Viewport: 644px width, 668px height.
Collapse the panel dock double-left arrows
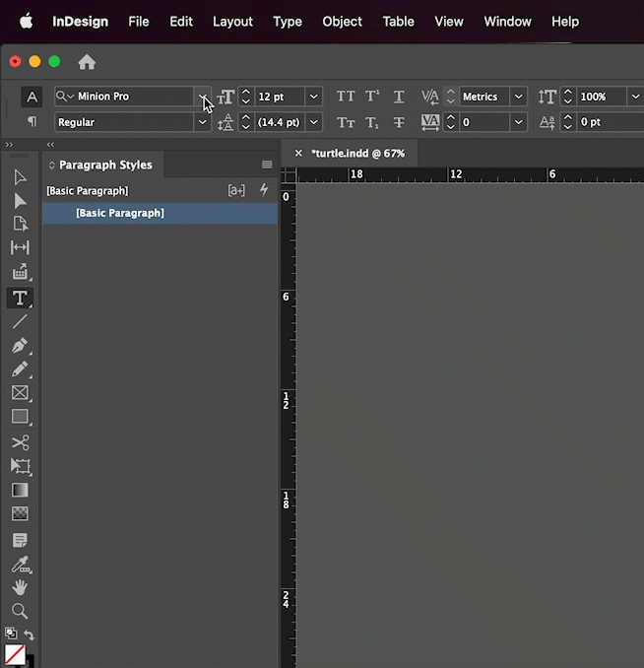click(x=50, y=145)
